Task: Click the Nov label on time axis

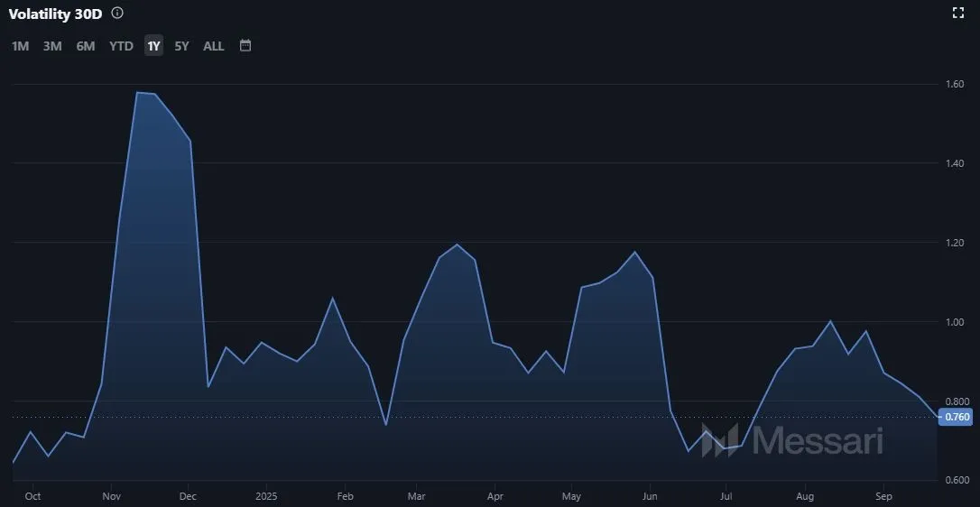Action: point(112,496)
